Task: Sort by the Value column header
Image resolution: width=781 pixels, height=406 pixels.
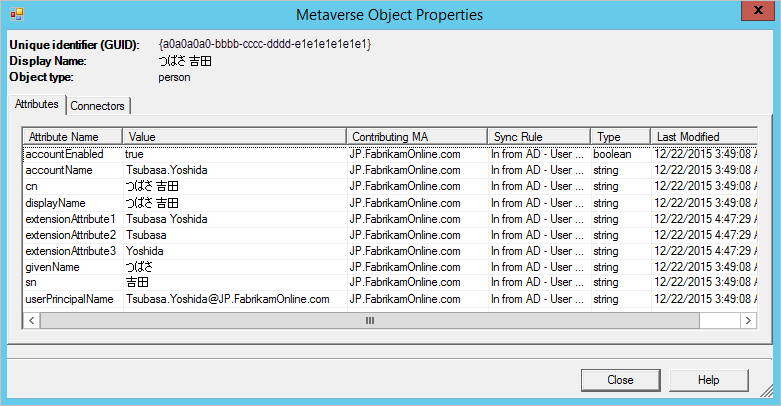Action: tap(234, 136)
